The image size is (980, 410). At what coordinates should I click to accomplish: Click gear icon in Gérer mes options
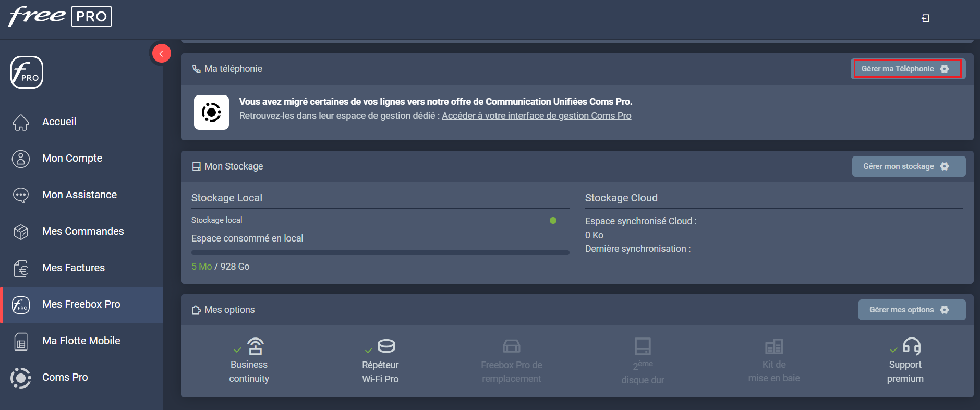[x=945, y=310]
